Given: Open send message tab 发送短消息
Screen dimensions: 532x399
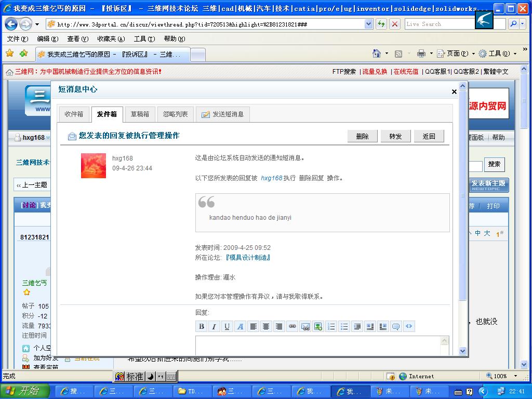Looking at the screenshot, I should (223, 114).
